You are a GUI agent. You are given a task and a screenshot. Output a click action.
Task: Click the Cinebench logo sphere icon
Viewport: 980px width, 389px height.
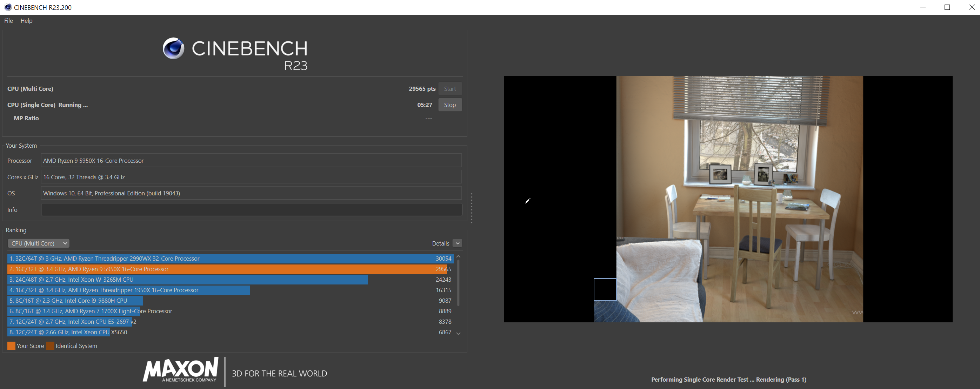point(173,48)
